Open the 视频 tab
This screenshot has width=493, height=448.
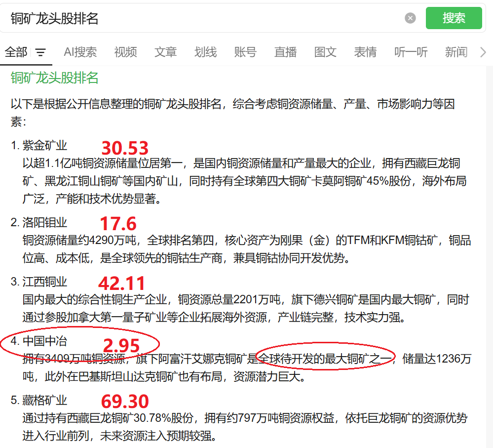(125, 52)
